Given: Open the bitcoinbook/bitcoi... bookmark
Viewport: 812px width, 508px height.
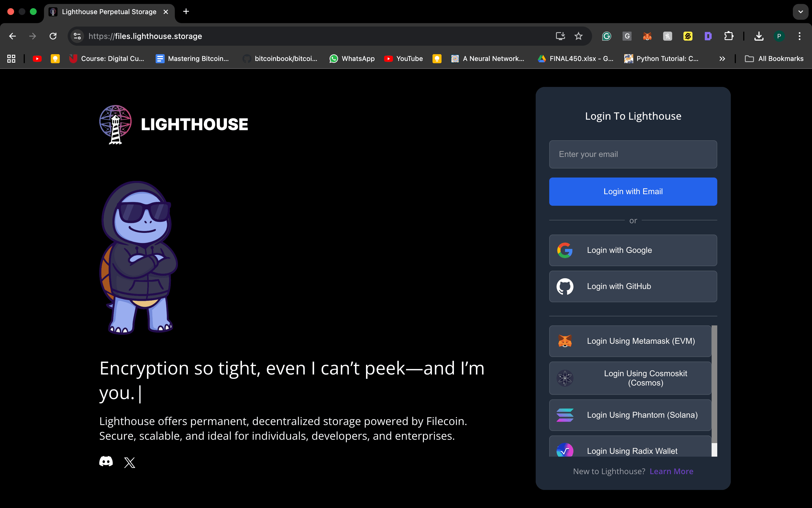Looking at the screenshot, I should (280, 59).
